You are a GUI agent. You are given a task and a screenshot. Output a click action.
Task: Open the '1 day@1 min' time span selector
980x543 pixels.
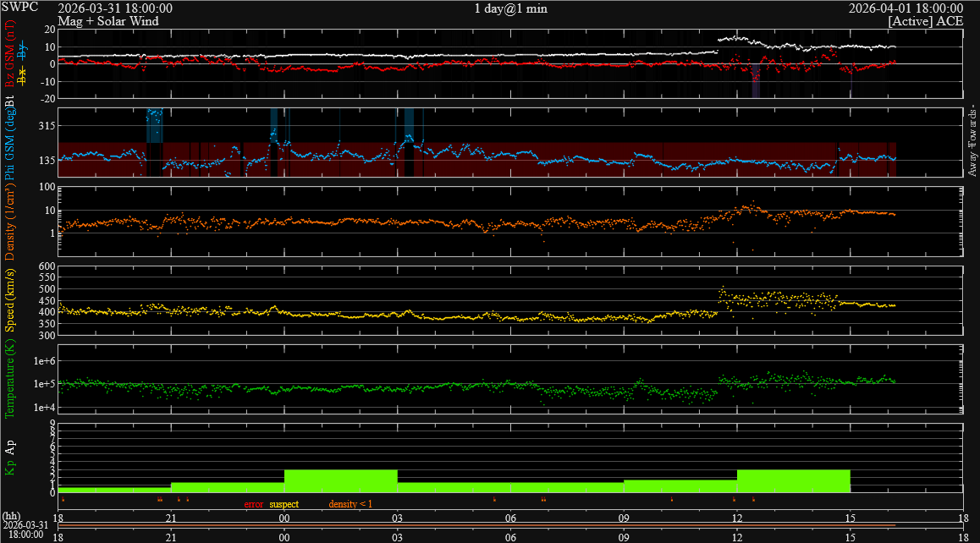508,8
